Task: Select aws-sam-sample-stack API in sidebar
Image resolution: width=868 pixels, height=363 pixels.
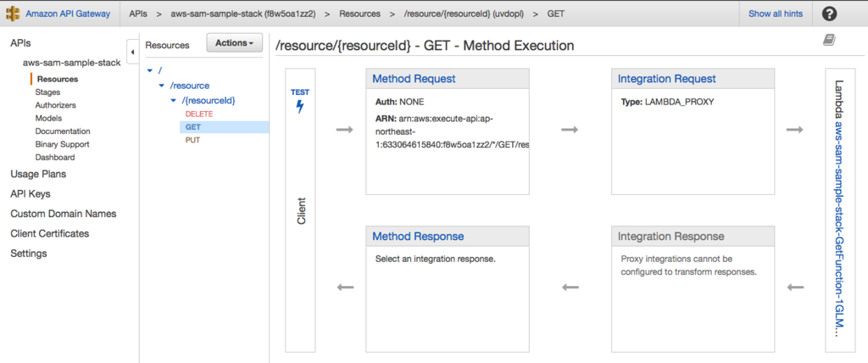Action: [x=71, y=63]
